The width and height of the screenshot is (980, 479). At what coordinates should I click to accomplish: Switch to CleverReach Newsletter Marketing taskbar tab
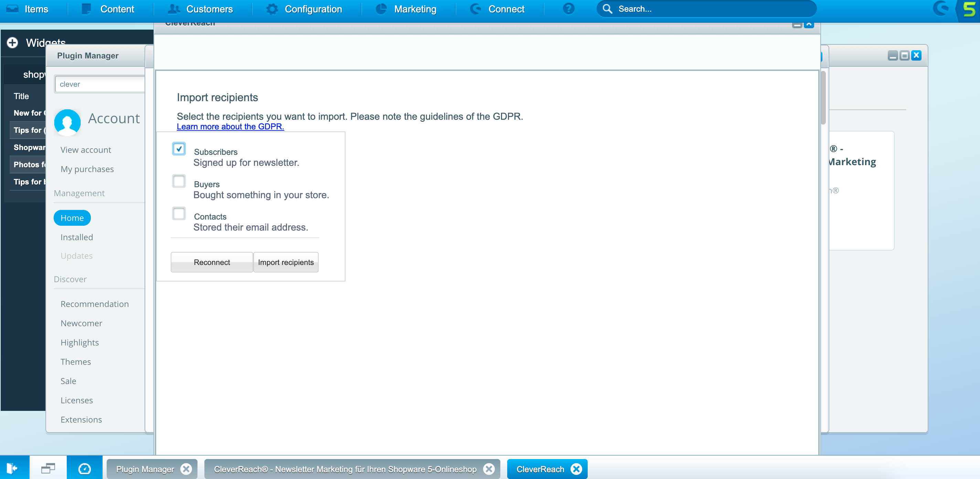point(345,469)
